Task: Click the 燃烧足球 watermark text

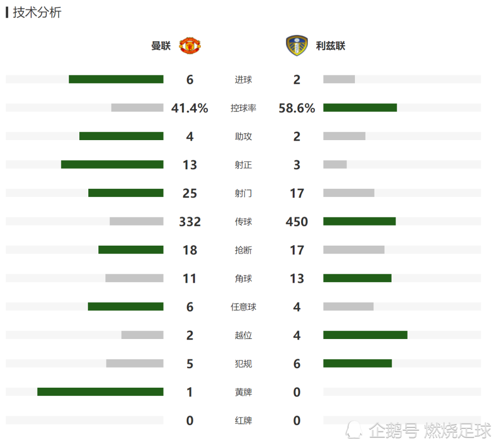Action: click(x=457, y=430)
